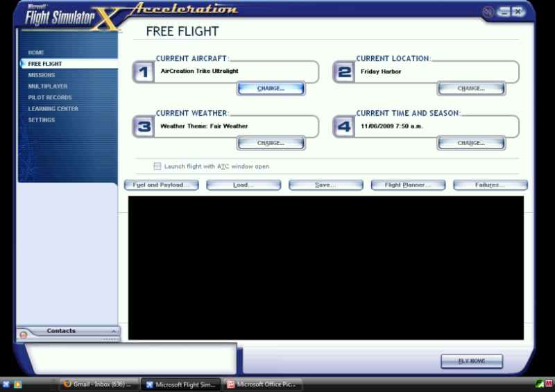Screen dimensions: 555x392
Task: Change the current time and season
Action: pos(471,143)
